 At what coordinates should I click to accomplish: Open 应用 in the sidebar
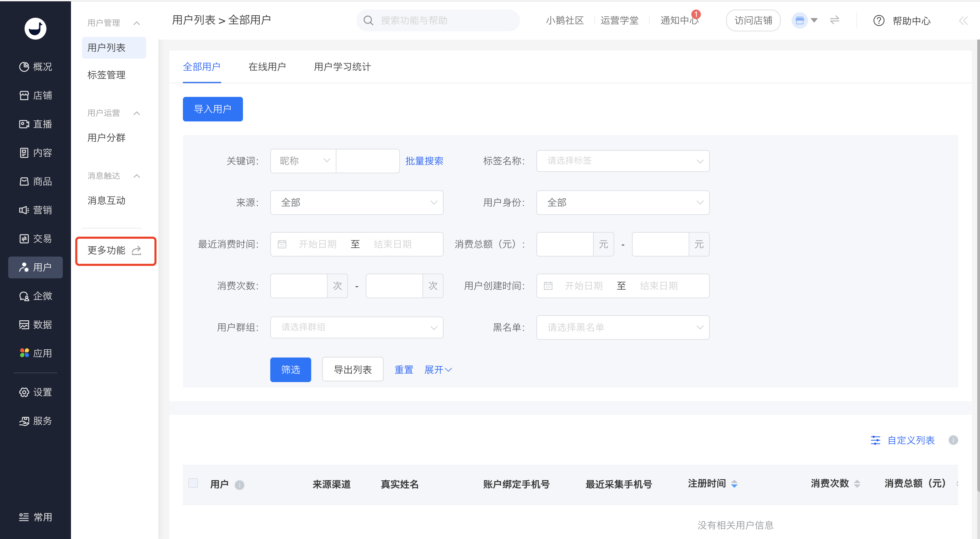pos(35,353)
